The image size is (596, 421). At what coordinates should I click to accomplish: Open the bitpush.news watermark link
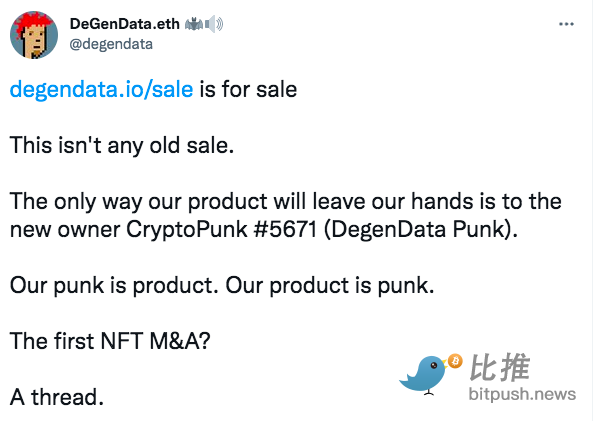coord(522,394)
